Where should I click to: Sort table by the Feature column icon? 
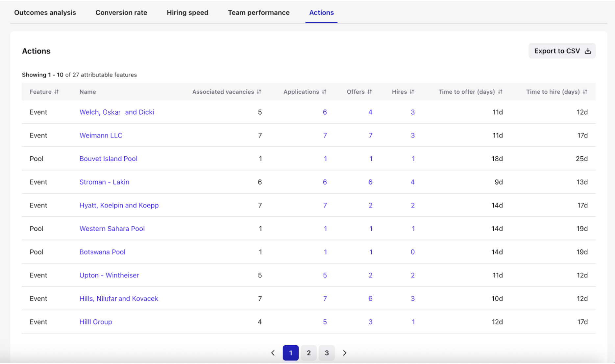pos(57,92)
